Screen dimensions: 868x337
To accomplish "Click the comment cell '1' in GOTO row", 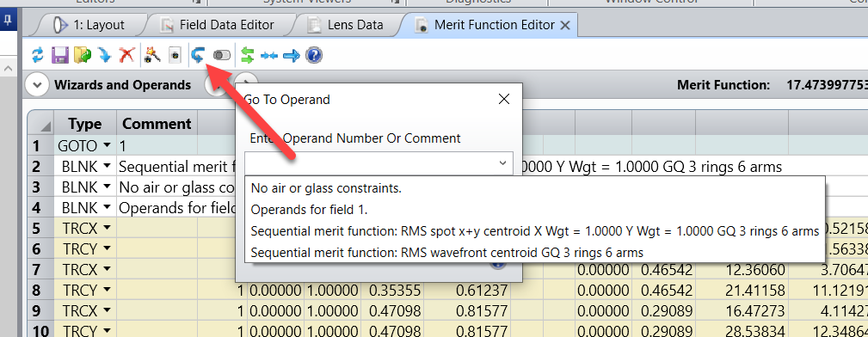I will point(157,146).
